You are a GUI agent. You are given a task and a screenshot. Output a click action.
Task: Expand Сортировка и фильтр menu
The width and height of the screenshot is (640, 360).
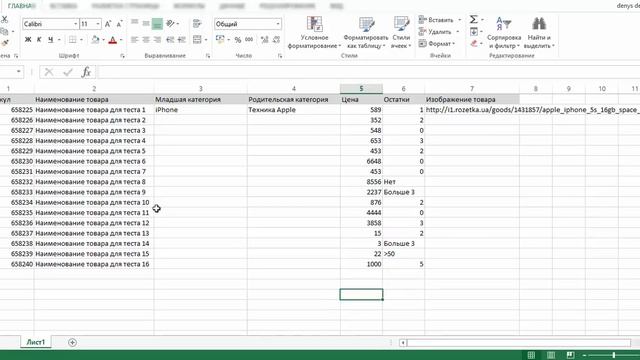coord(504,32)
